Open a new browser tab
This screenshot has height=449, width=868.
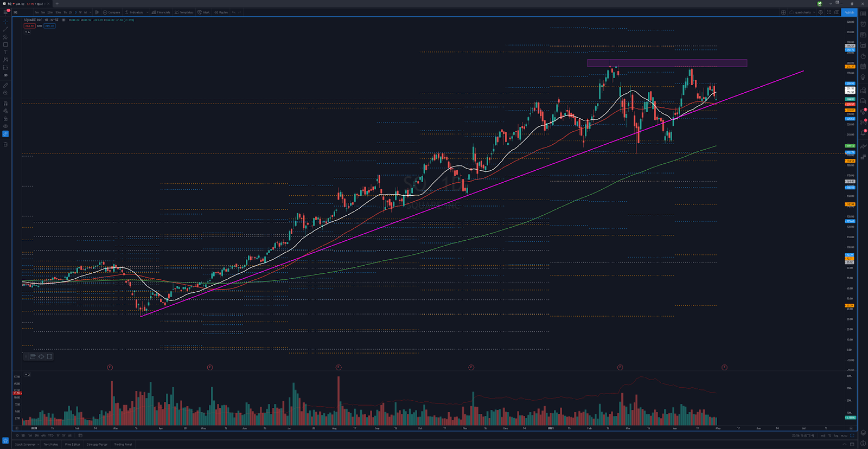click(57, 4)
